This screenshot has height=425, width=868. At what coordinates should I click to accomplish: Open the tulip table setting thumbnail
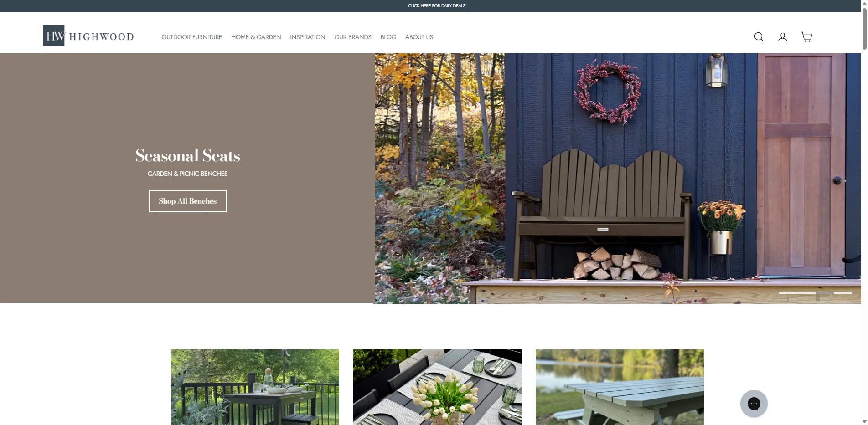[437, 387]
